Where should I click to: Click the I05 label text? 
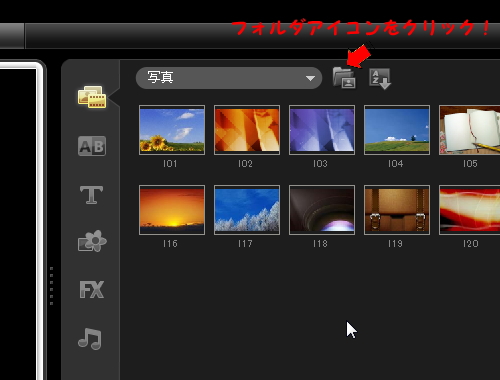pos(470,164)
